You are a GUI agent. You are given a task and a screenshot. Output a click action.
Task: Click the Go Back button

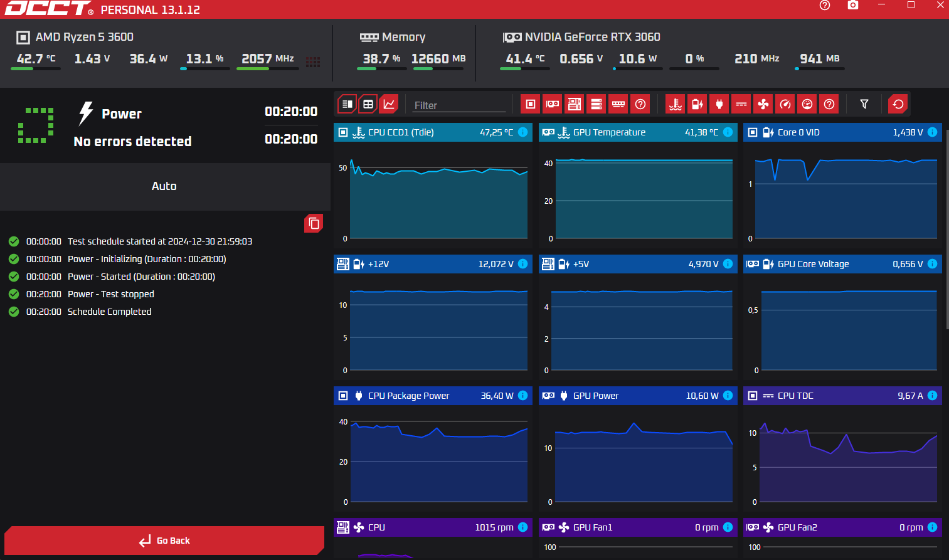[164, 541]
